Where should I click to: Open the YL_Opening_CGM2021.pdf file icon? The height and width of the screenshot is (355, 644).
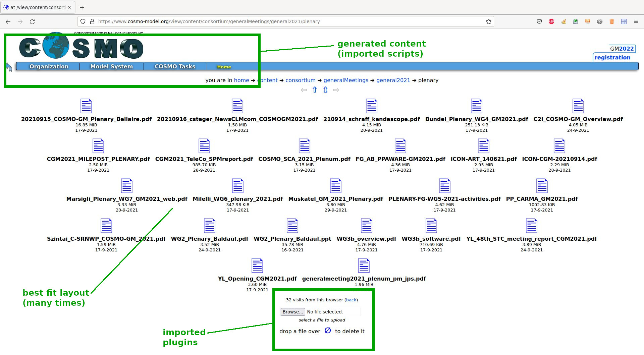coord(257,266)
